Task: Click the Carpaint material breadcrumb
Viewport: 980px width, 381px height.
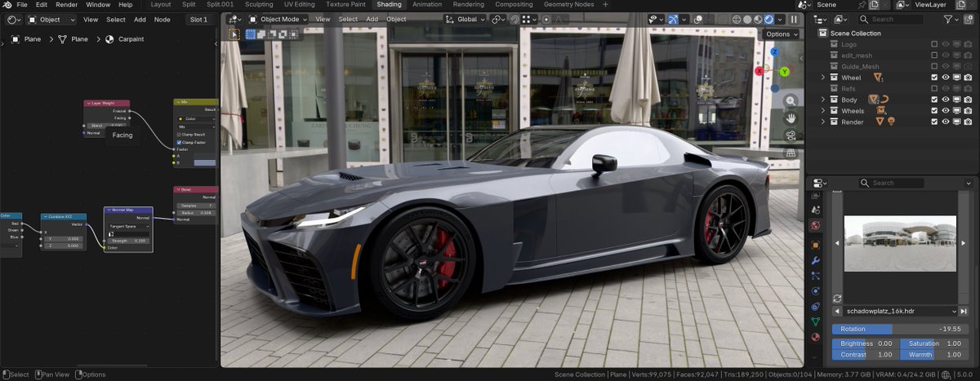Action: pyautogui.click(x=131, y=38)
